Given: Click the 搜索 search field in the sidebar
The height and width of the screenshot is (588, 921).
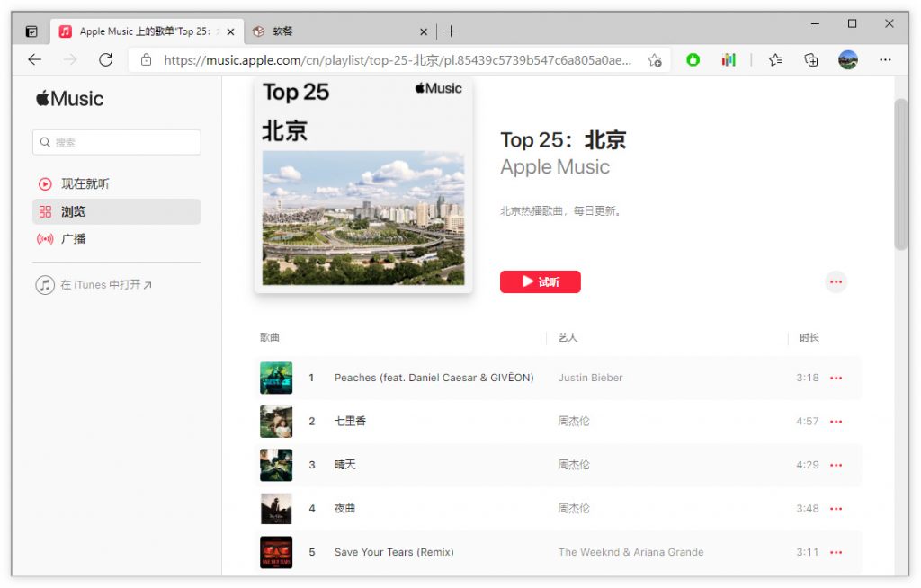Looking at the screenshot, I should point(117,142).
